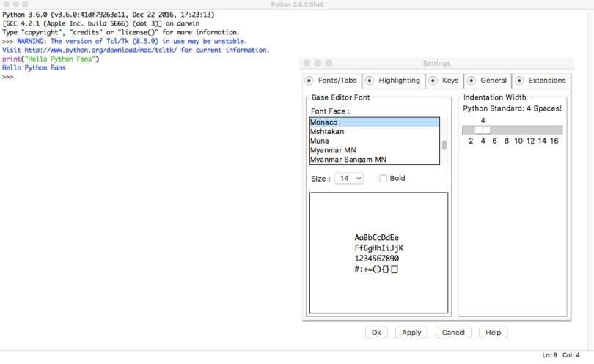594x364 pixels.
Task: Close the Settings dialog window
Action: pyautogui.click(x=307, y=63)
